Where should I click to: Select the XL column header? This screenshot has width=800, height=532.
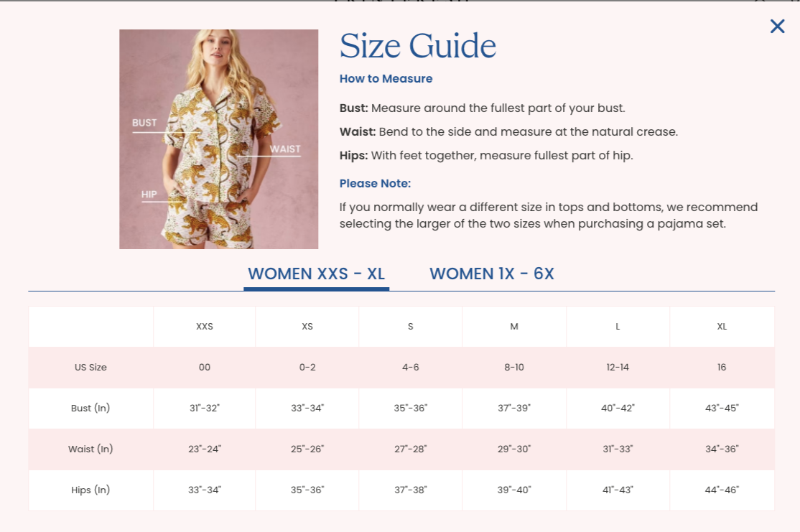(x=722, y=327)
